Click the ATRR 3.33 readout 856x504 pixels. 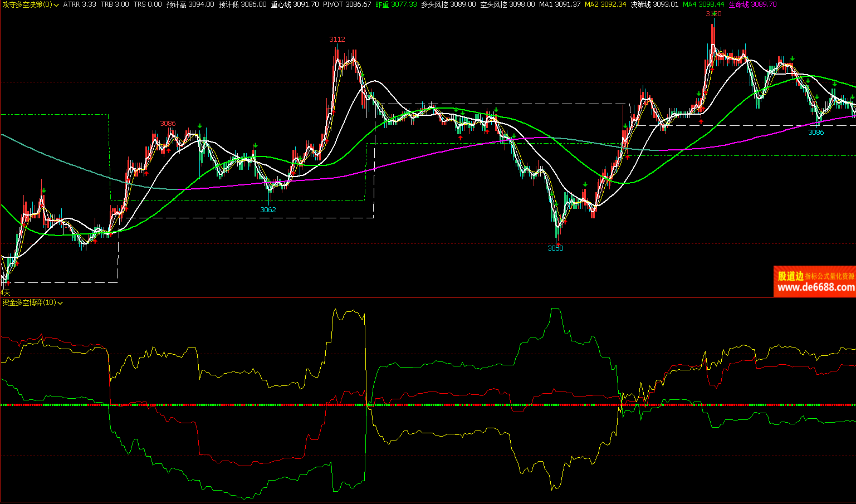(80, 4)
